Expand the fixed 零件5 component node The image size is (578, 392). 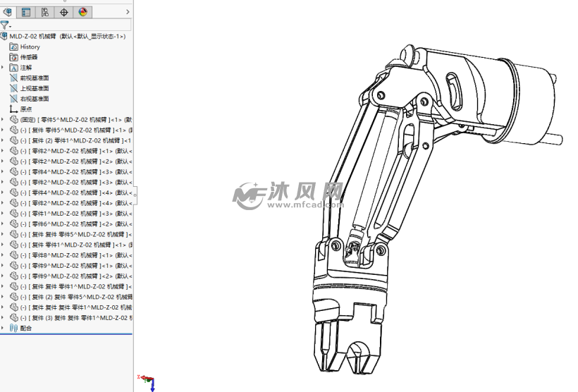click(3, 120)
